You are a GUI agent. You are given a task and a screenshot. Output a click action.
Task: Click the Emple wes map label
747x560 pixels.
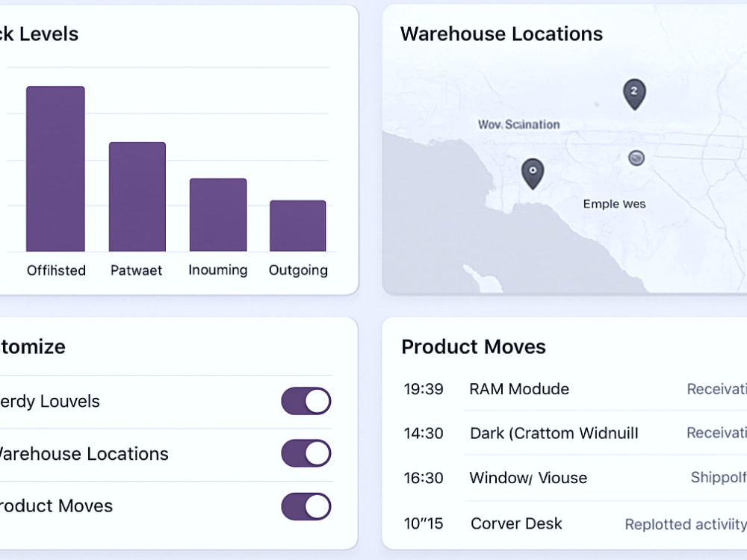(x=614, y=204)
